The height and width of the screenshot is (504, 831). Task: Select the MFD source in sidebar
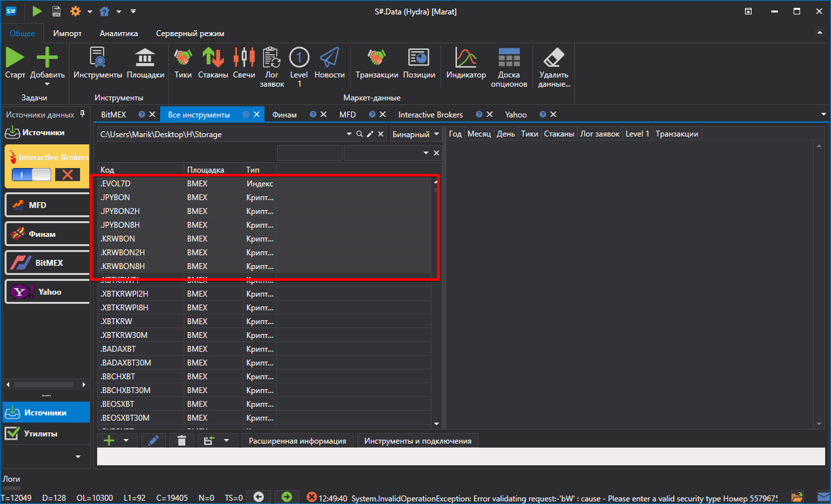(x=47, y=205)
